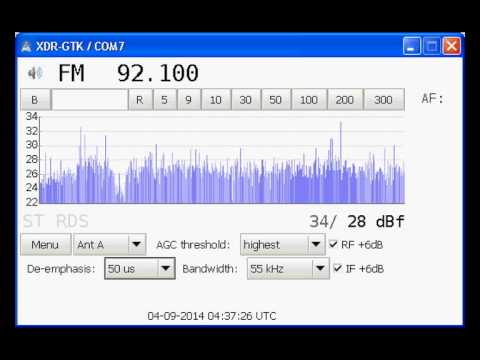Screen dimensions: 480x360
Task: Mute audio with the speaker icon
Action: pos(36,73)
